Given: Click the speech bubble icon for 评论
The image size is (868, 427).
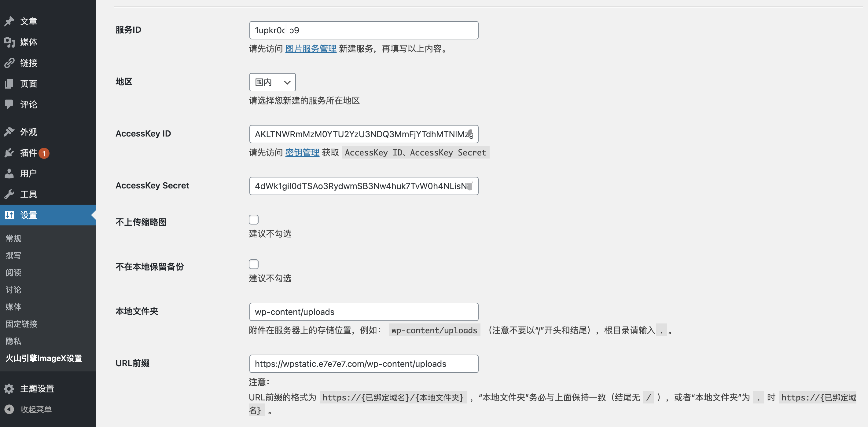Looking at the screenshot, I should pos(9,104).
